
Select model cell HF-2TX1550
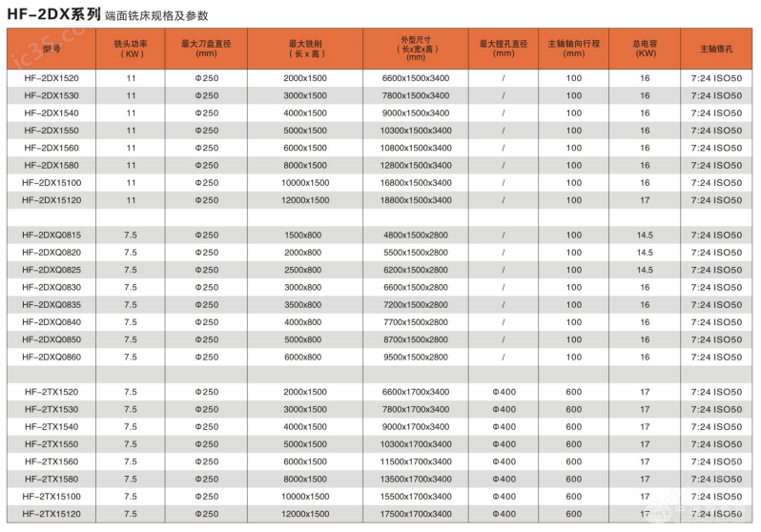pos(51,444)
